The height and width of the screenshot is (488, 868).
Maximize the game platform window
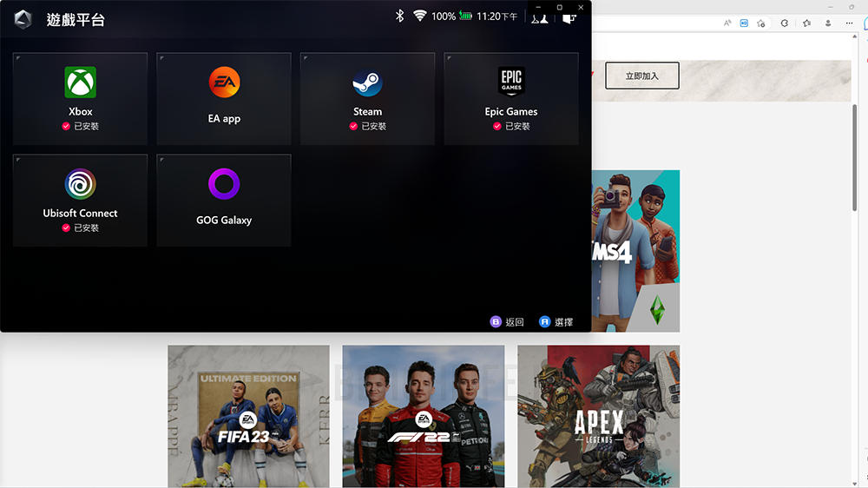(560, 7)
